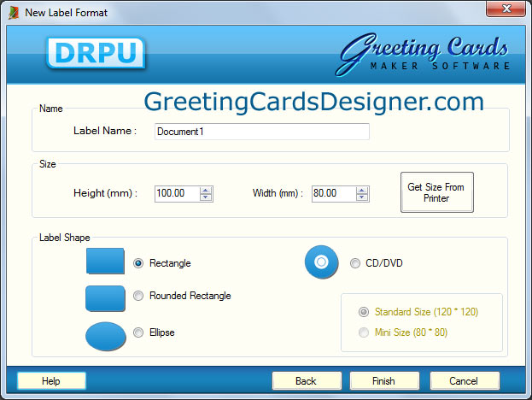
Task: Click the app icon in title bar
Action: click(14, 13)
